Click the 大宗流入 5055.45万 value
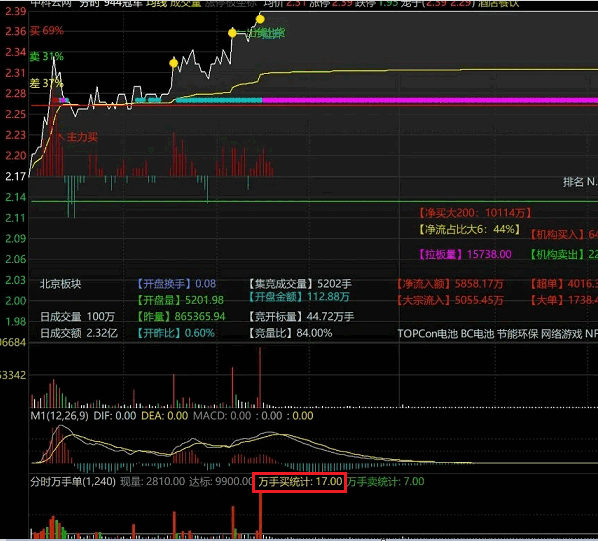Screen dimensions: 598x541 click(x=450, y=300)
